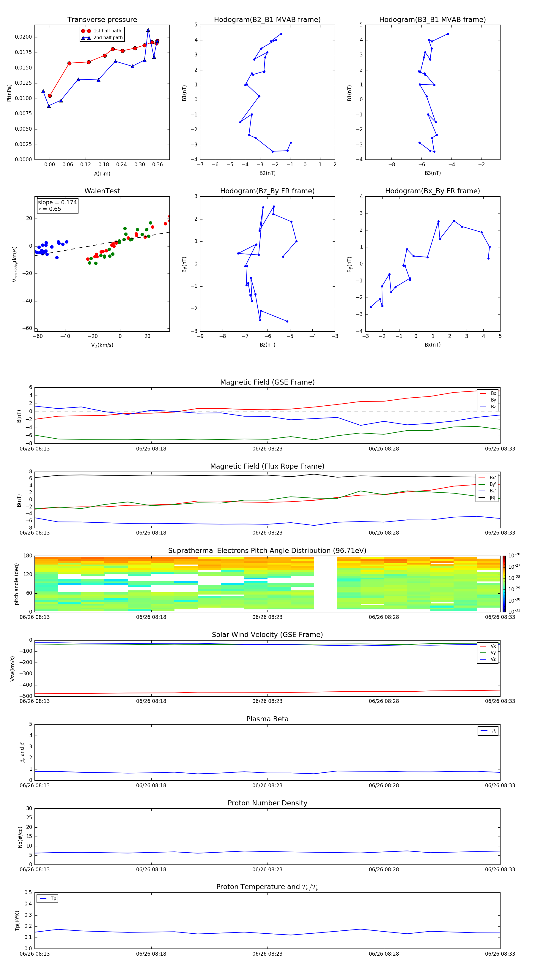The height and width of the screenshot is (980, 535).
Task: Click the "VA(km/s)" axis label
Action: [x=102, y=345]
